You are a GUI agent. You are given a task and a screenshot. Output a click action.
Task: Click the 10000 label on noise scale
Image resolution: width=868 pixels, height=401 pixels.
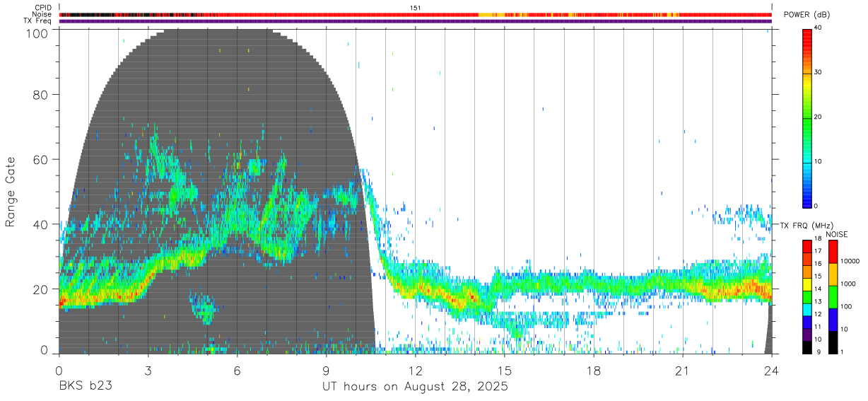click(x=850, y=262)
